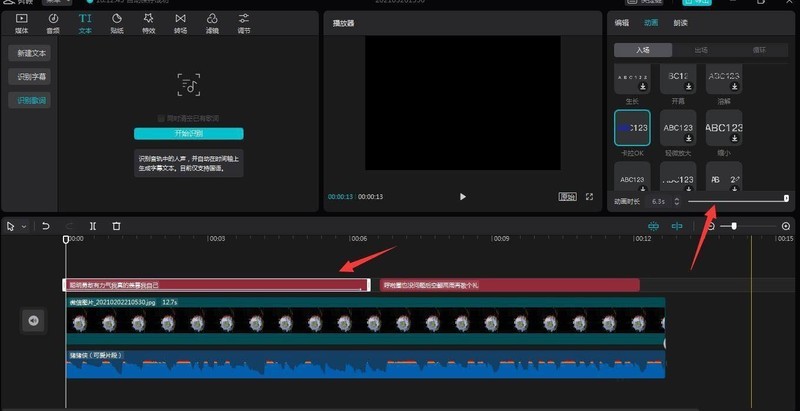
Task: Click the 识别字幕 button
Action: (30, 76)
